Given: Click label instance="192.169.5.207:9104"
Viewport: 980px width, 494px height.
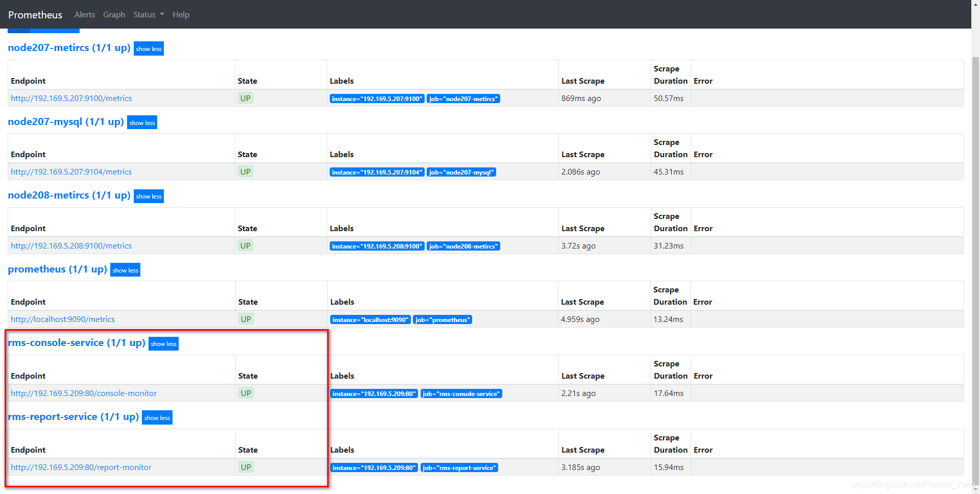Looking at the screenshot, I should pos(377,172).
